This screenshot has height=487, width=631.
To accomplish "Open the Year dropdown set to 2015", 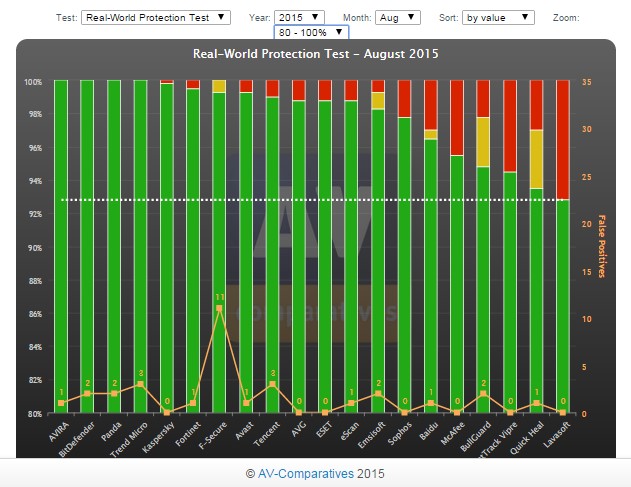I will point(299,18).
